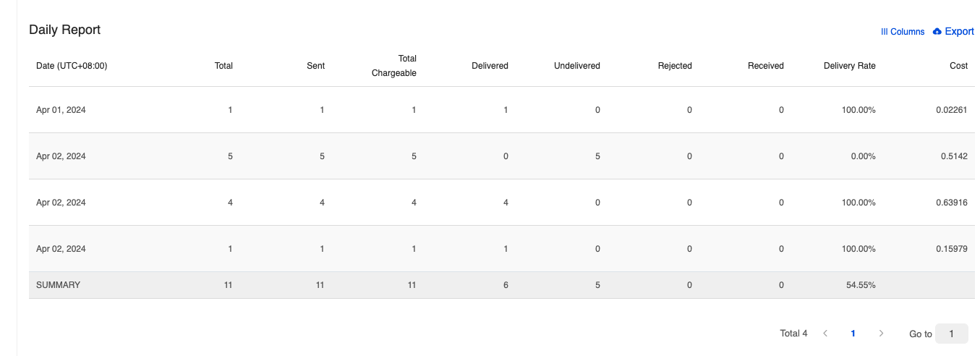980x356 pixels.
Task: Click the Undelivered column header
Action: coord(576,66)
